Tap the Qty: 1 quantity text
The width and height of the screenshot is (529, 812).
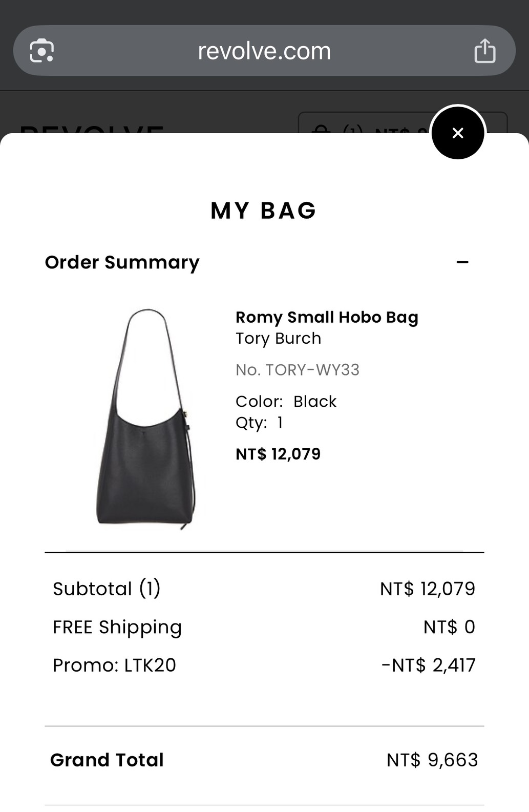click(259, 423)
